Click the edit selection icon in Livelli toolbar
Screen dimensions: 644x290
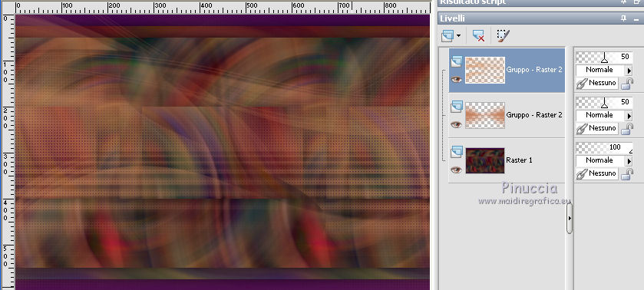coord(503,36)
